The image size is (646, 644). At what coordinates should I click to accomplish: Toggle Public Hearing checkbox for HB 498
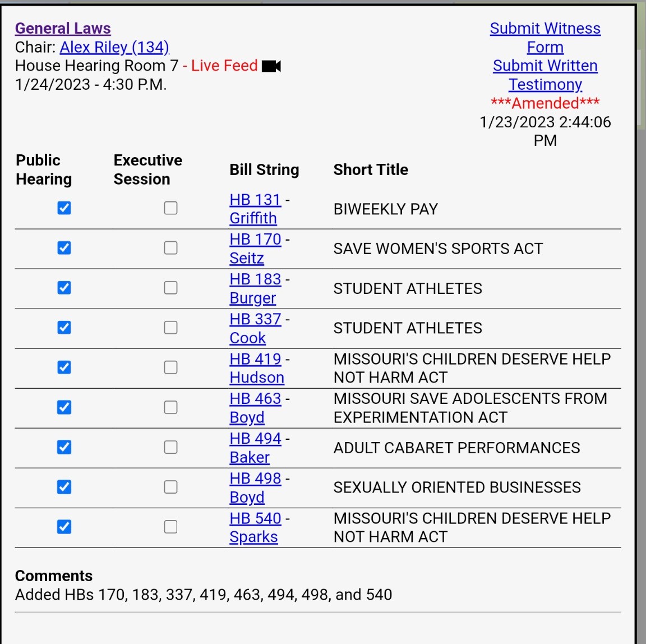tap(64, 487)
